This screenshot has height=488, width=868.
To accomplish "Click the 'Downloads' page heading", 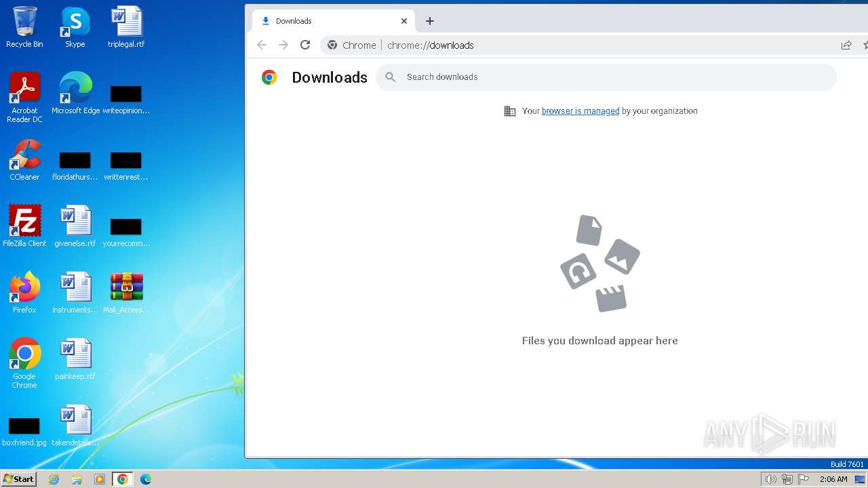I will [330, 77].
